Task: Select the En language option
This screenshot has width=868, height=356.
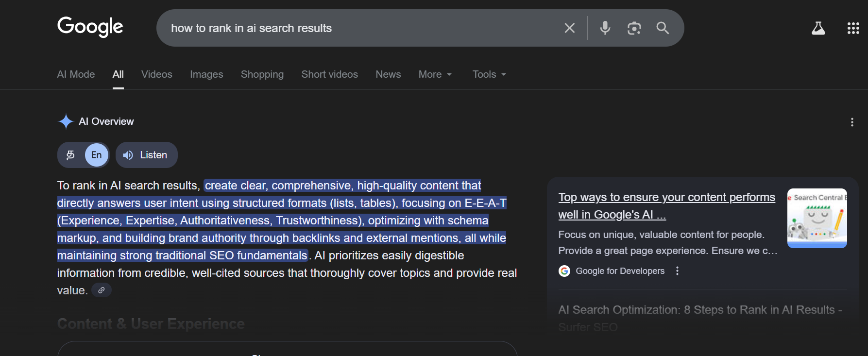Action: (97, 155)
